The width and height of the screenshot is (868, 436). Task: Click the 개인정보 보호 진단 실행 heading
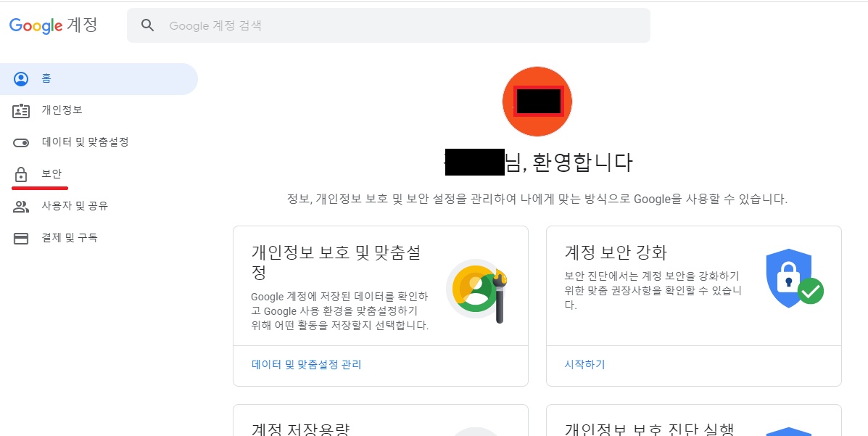coord(649,429)
